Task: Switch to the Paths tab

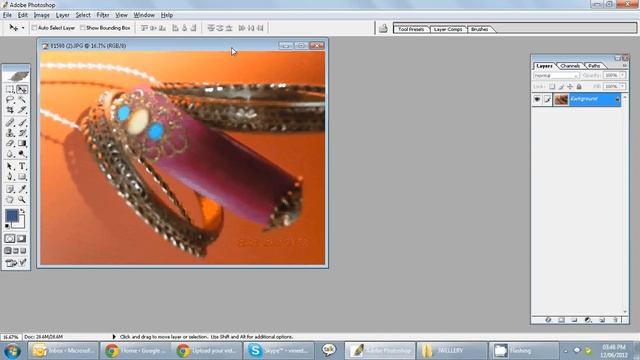Action: [x=594, y=66]
